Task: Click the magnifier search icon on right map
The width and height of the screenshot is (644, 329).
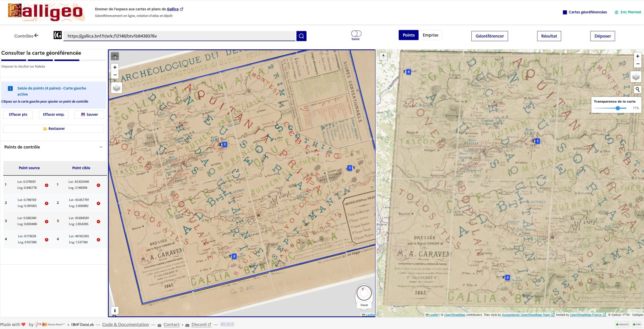Action: (x=637, y=89)
